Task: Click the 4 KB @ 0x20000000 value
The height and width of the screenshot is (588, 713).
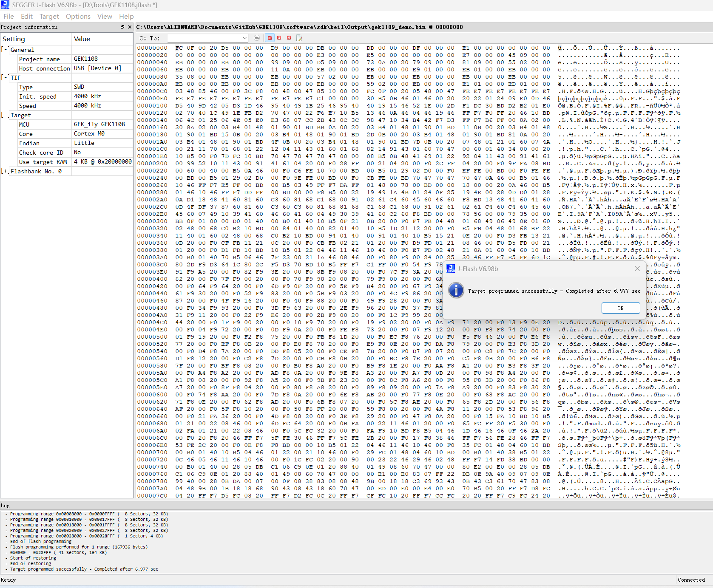Action: coord(102,161)
